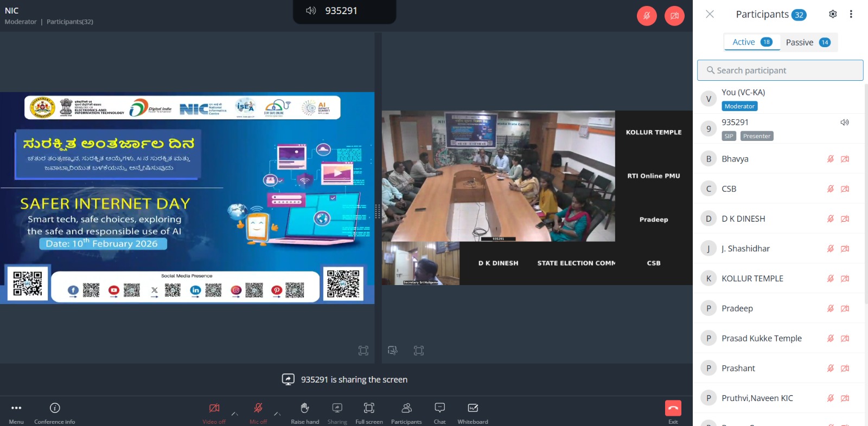Open participants panel settings gear
This screenshot has height=426, width=868.
833,14
